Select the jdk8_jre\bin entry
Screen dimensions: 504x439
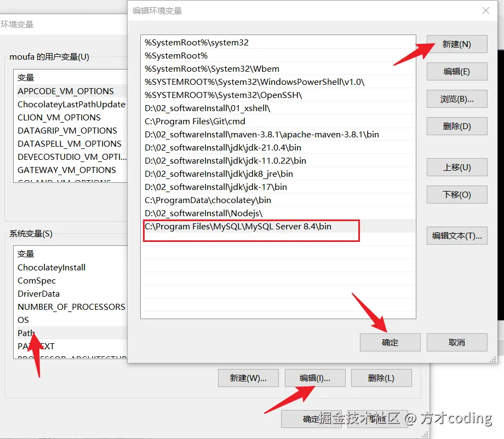coord(278,174)
